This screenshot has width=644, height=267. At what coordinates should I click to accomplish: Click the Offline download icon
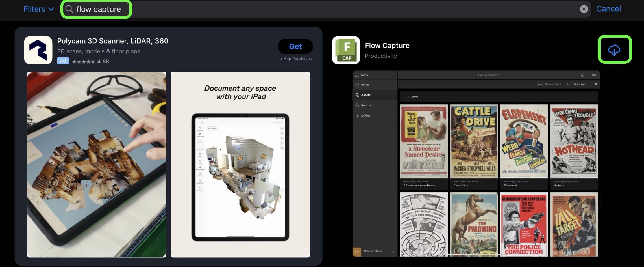(357, 115)
